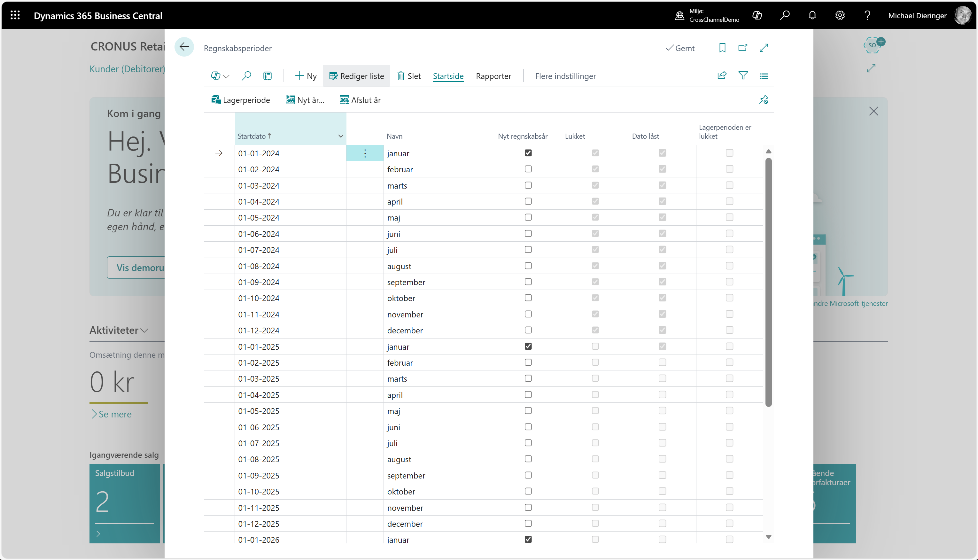Click the back arrow on Regnskabsperioder page
Viewport: 978px width, 560px height.
184,47
